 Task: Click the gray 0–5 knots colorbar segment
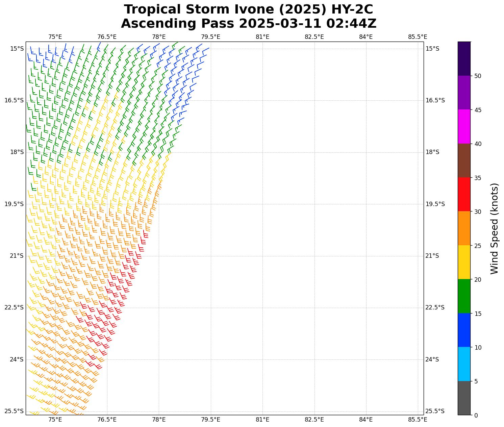click(464, 398)
